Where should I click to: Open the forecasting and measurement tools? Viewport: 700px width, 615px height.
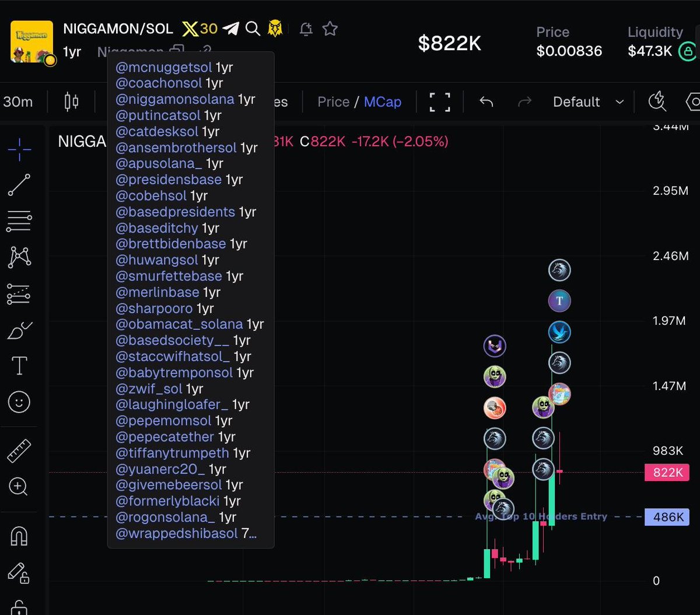click(x=19, y=294)
